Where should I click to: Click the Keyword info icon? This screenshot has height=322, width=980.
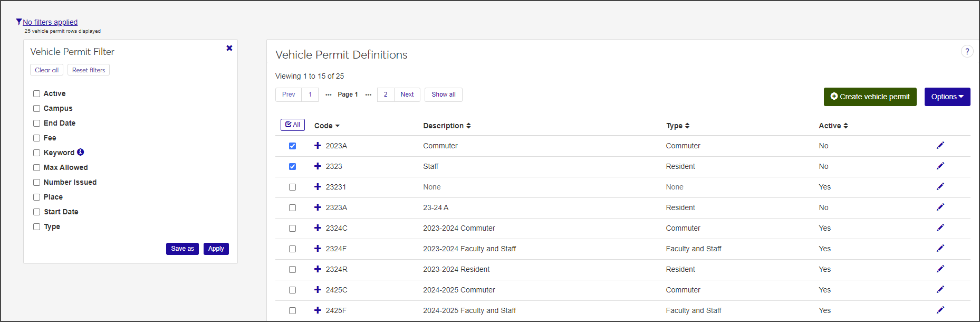point(81,152)
